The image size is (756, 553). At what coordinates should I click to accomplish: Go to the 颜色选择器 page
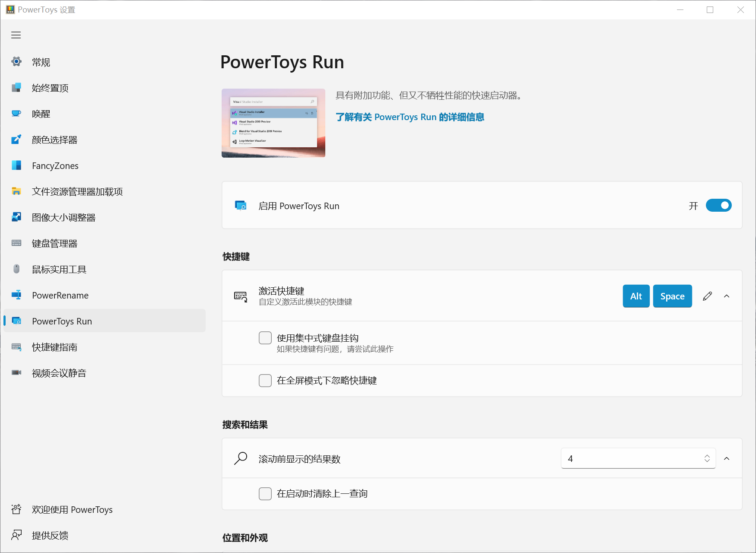[105, 140]
